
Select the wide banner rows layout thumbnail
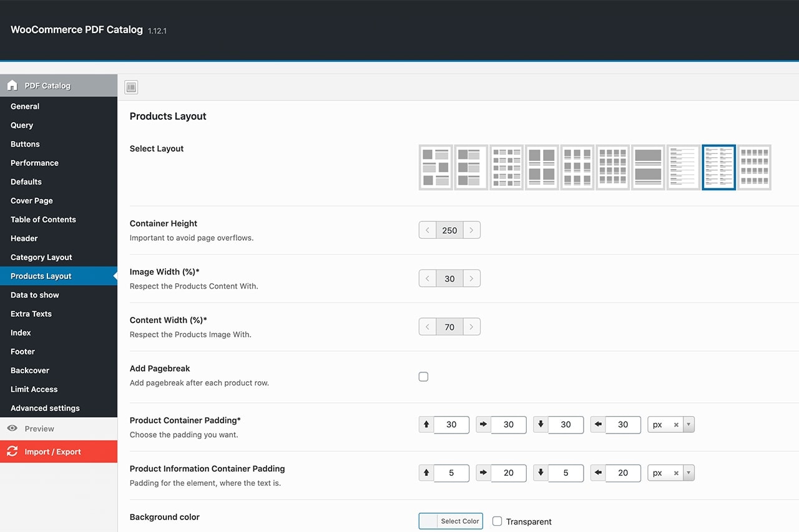648,167
